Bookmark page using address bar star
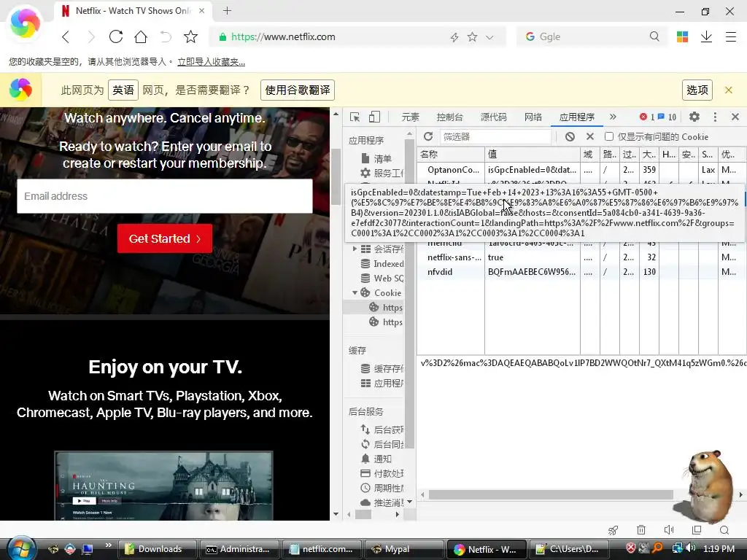 point(472,37)
